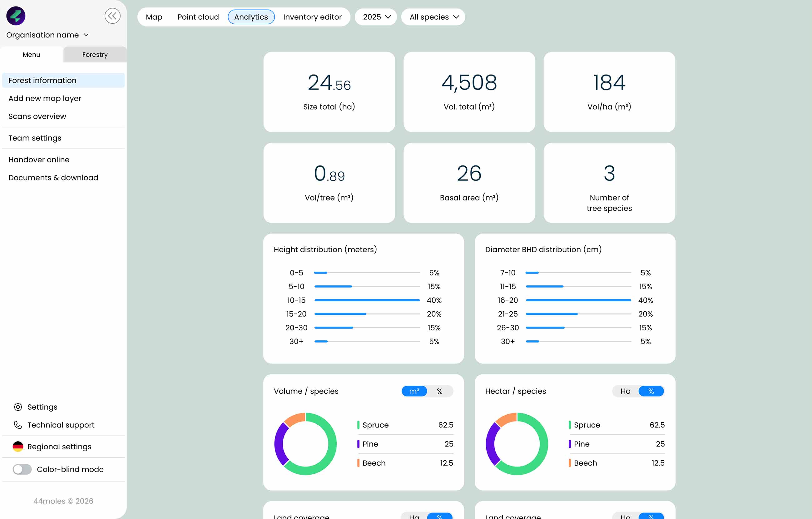Click the Volume per species donut chart
The image size is (812, 519).
305,444
